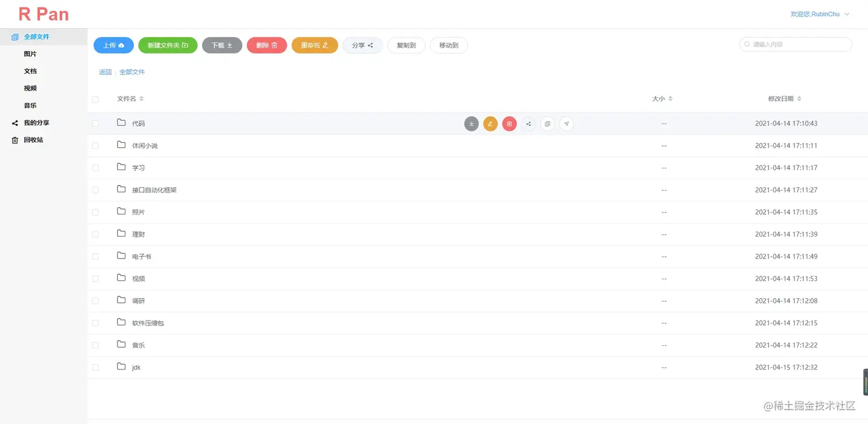Click the 复制到 button
Screen dimensions: 868x424
[406, 45]
